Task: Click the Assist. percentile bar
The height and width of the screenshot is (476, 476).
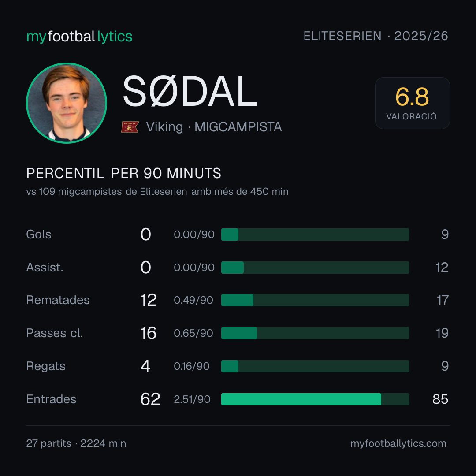Action: click(x=315, y=268)
